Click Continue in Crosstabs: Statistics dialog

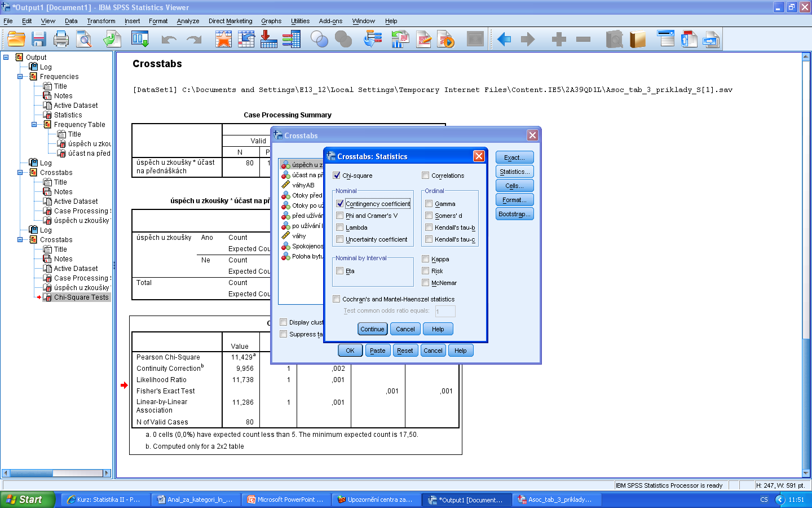[x=372, y=329]
